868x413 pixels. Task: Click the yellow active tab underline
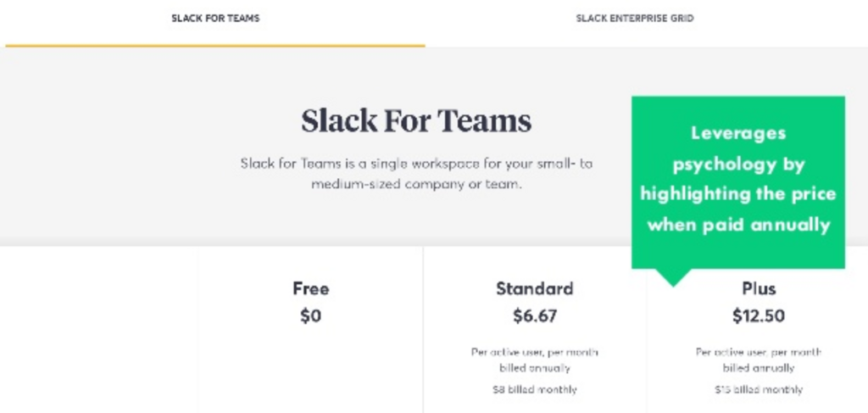point(215,46)
